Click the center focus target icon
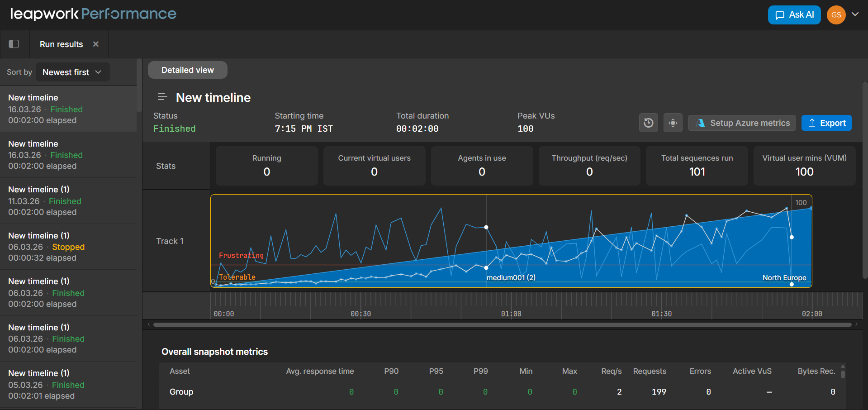This screenshot has width=868, height=410. click(673, 123)
